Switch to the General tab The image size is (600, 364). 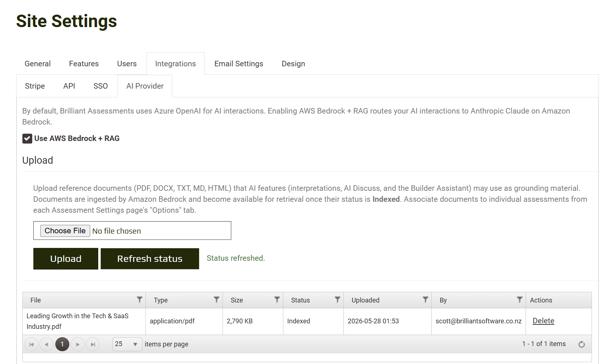click(x=37, y=64)
